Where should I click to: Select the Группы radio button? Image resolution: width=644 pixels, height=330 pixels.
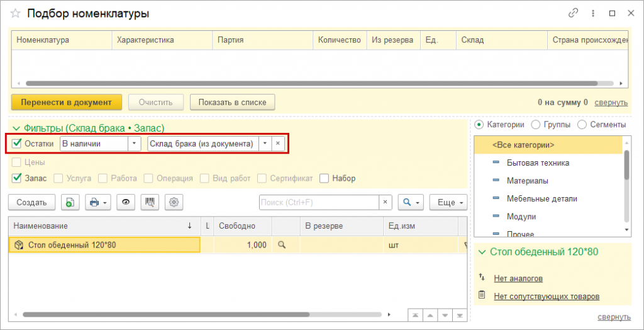pyautogui.click(x=536, y=125)
